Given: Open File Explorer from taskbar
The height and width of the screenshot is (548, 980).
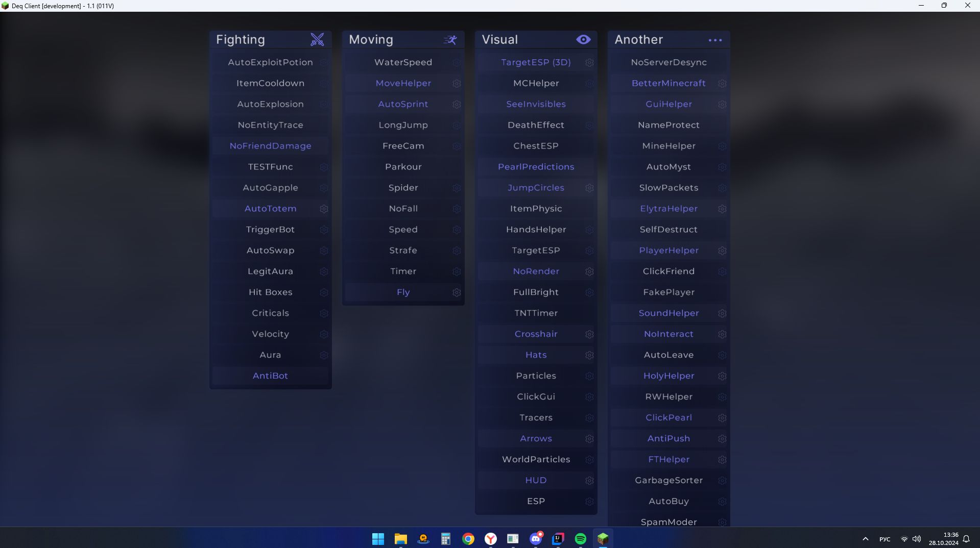Looking at the screenshot, I should coord(400,539).
